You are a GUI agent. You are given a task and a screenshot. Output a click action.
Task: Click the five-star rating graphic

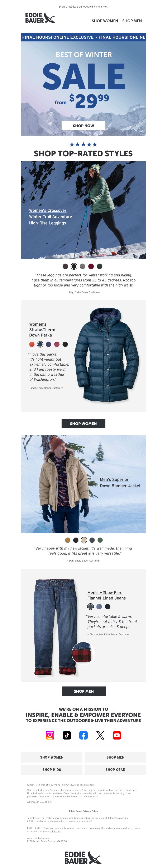(x=83, y=144)
